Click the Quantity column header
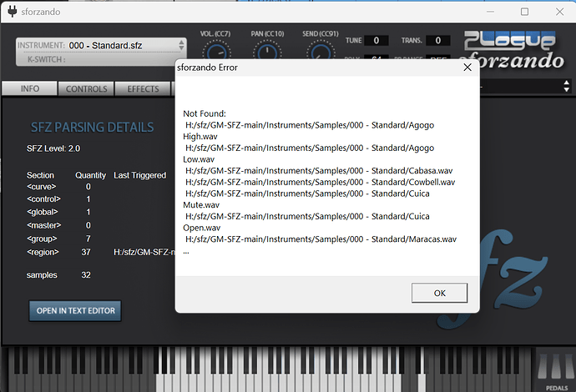Image resolution: width=576 pixels, height=392 pixels. [90, 175]
